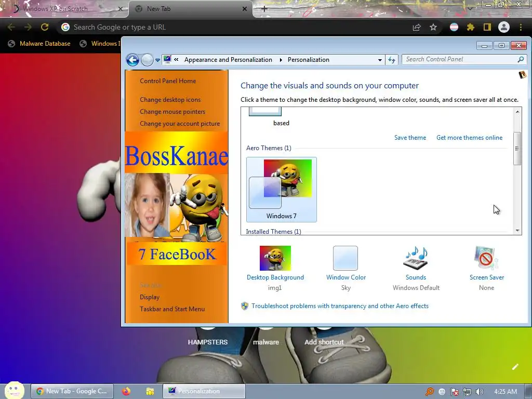Viewport: 532px width, 399px height.
Task: Click the Desktop Background icon
Action: [275, 258]
